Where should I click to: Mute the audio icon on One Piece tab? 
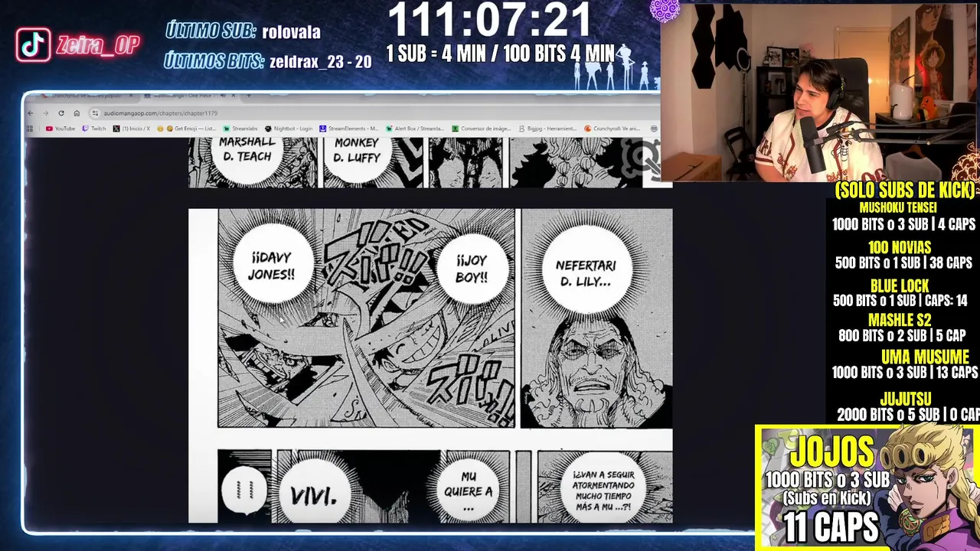[223, 96]
